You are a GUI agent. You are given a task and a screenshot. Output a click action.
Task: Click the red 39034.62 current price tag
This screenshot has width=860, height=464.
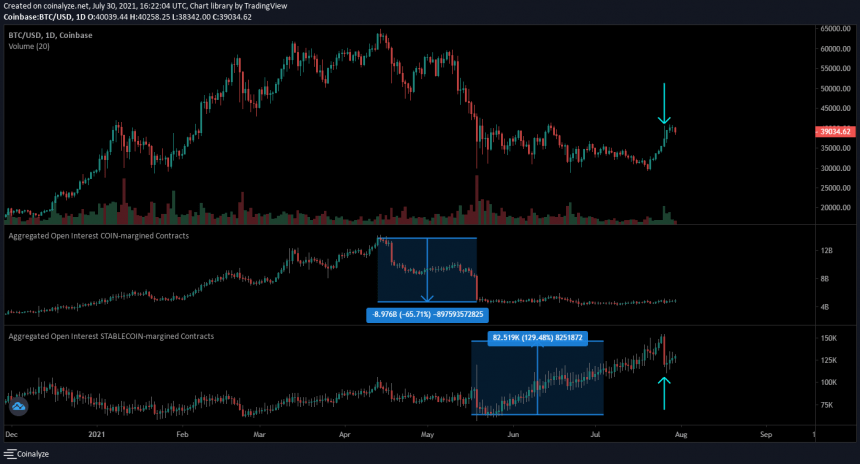(833, 131)
